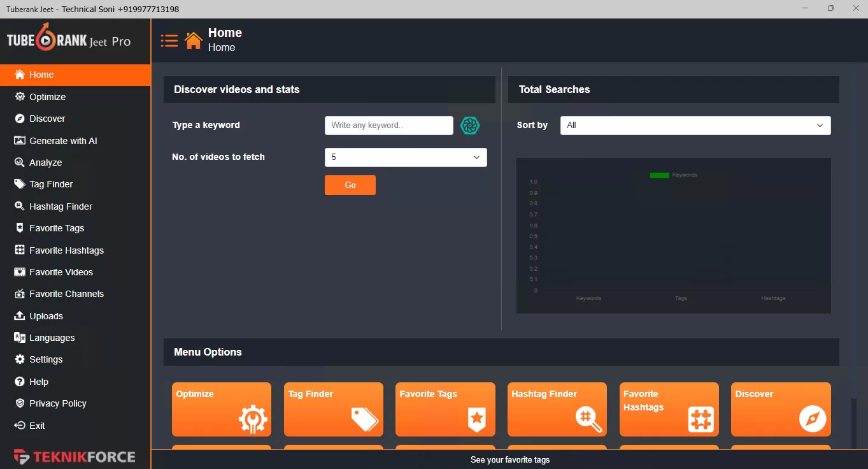Click the AI keyword suggestion icon beside keyword field
The height and width of the screenshot is (469, 868).
(x=470, y=126)
